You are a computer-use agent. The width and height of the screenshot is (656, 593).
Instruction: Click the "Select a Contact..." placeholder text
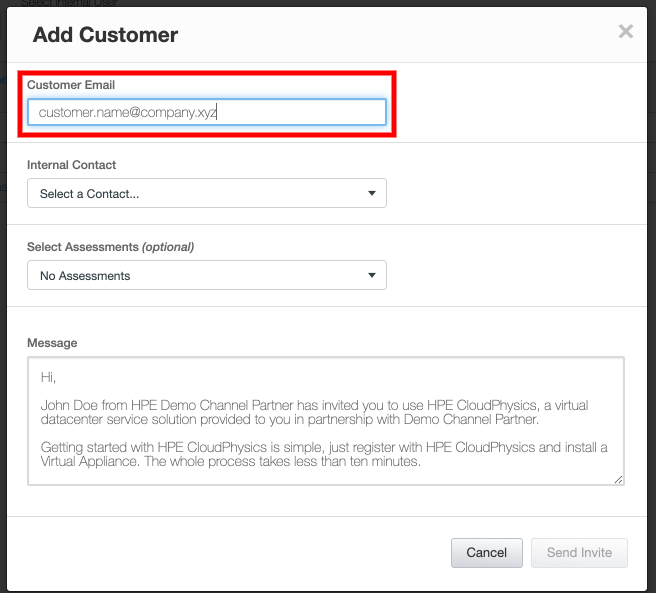(x=89, y=194)
